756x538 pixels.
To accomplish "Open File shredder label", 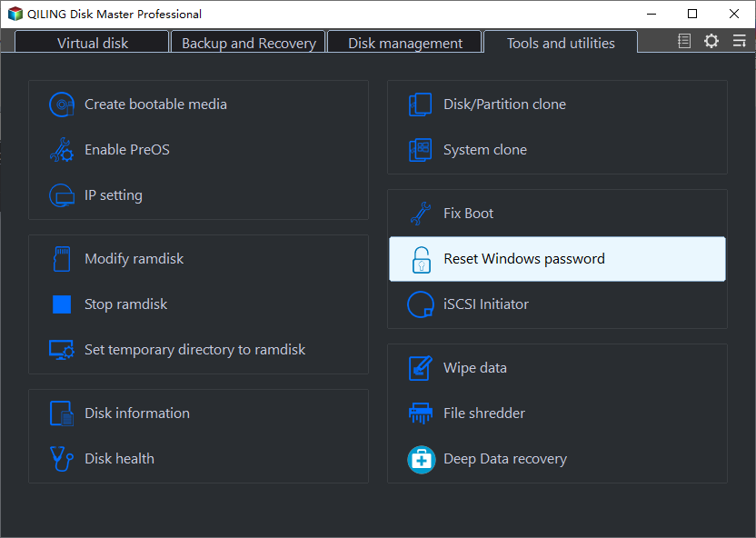I will [x=484, y=413].
